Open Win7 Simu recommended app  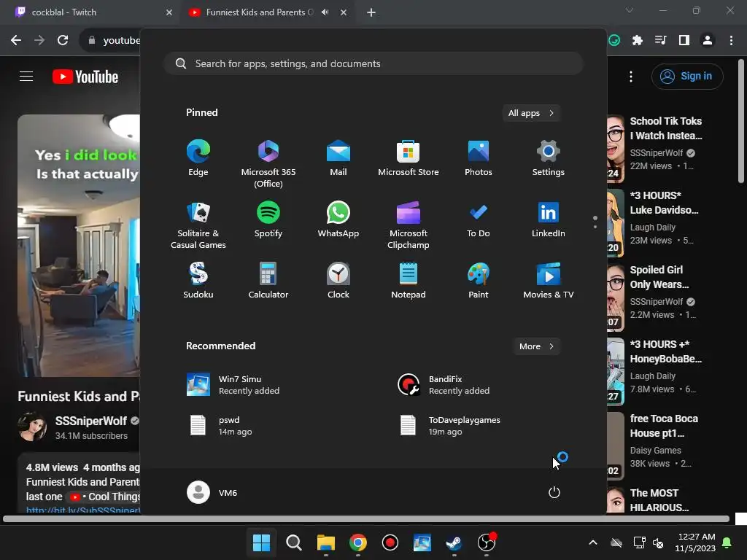pyautogui.click(x=233, y=385)
